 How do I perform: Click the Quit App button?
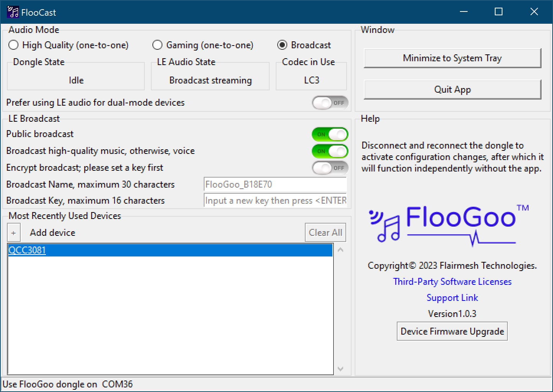452,90
